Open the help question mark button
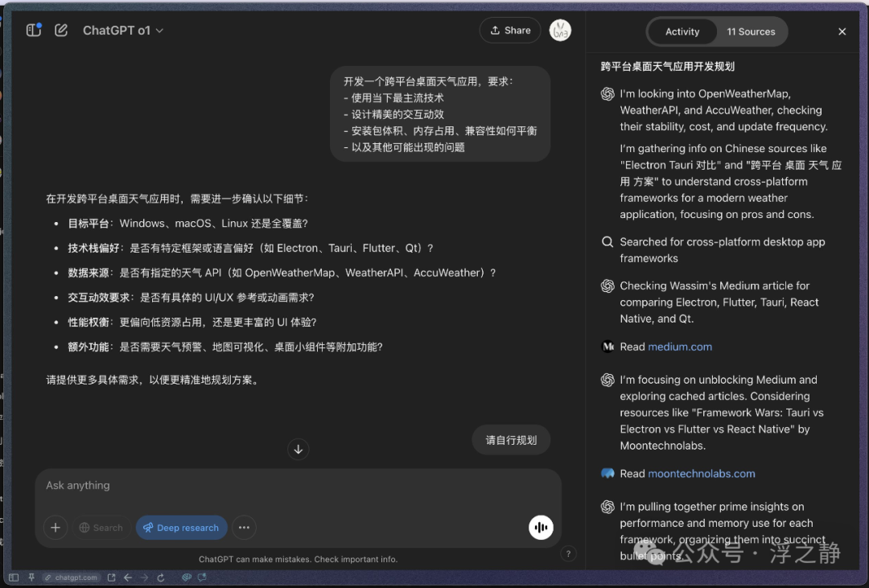 tap(568, 553)
